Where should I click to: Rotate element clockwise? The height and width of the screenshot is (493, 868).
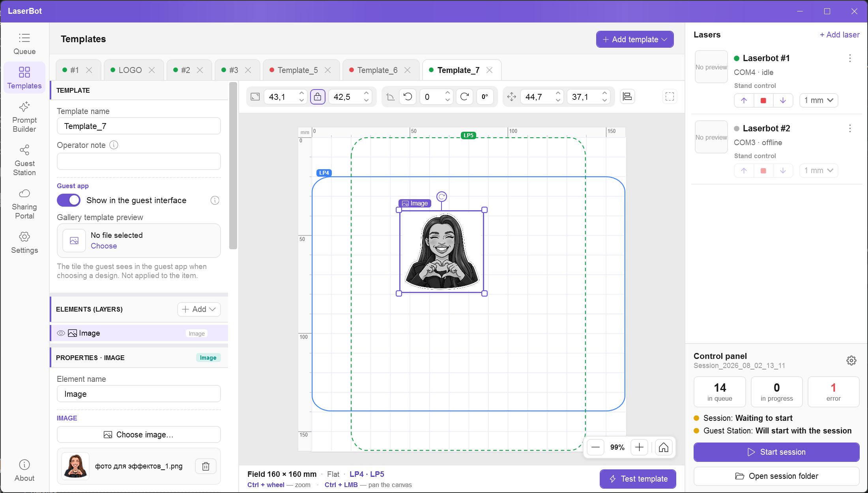(x=464, y=97)
